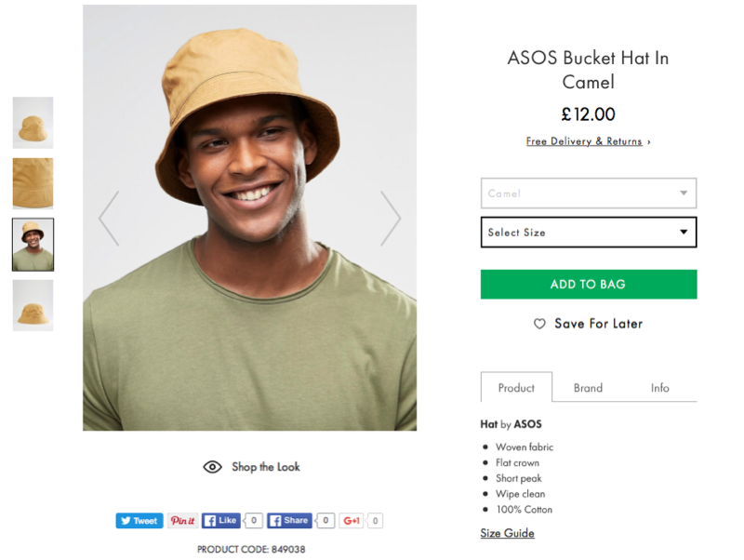The image size is (744, 560).
Task: Click the Google G+1 button
Action: [x=352, y=521]
